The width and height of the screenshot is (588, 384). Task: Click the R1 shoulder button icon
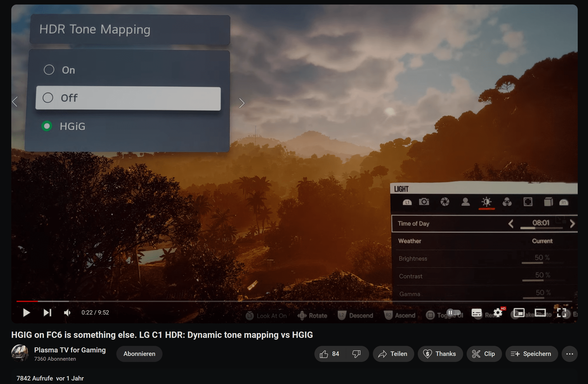click(x=564, y=202)
